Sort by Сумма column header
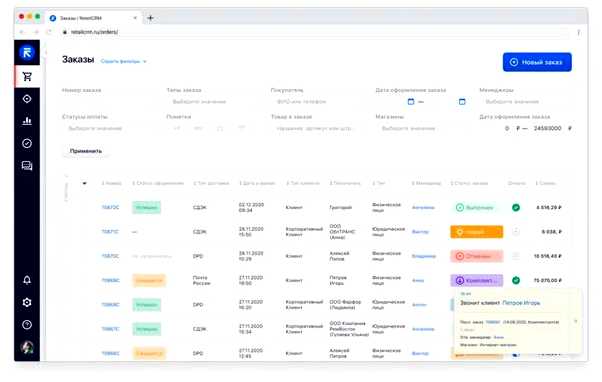 click(545, 184)
